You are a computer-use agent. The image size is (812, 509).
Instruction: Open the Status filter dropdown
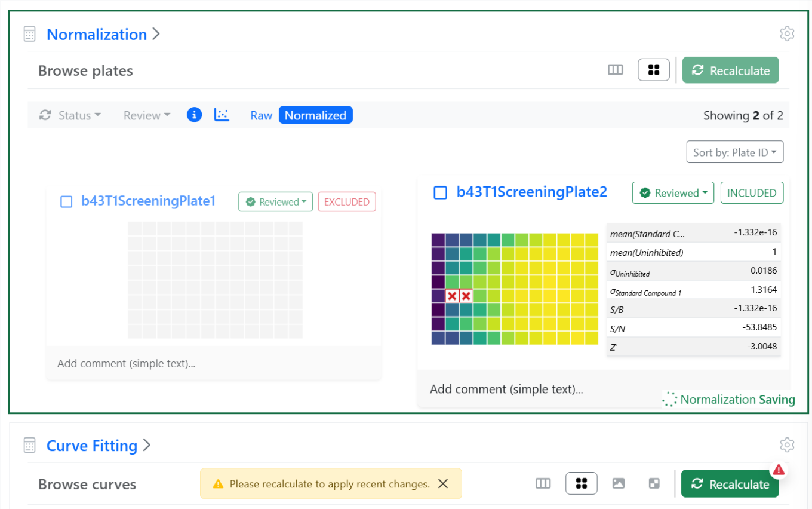point(70,115)
